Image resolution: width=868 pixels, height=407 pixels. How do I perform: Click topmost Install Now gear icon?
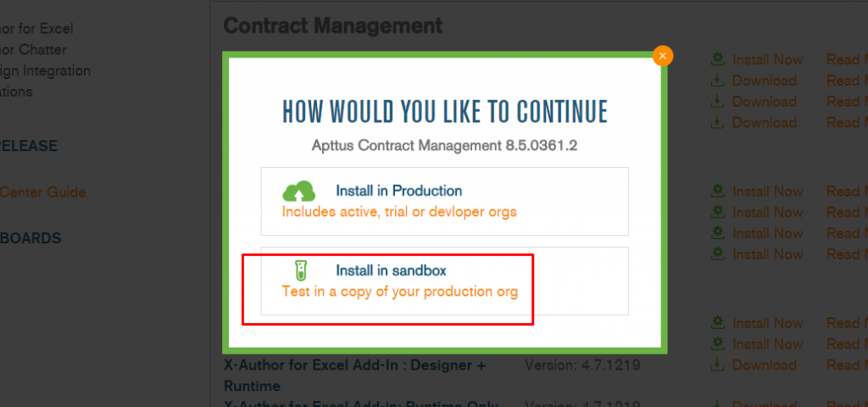tap(717, 59)
